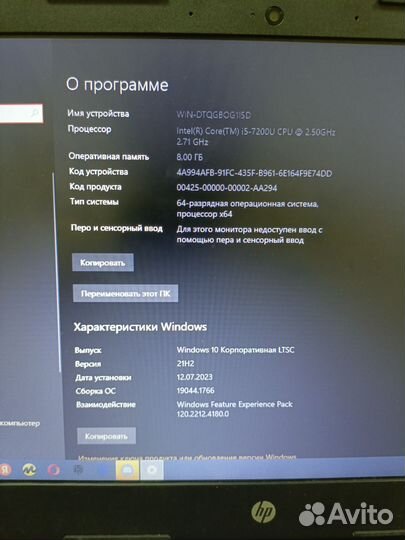Click the Код устройства label
The width and height of the screenshot is (405, 540).
[98, 172]
